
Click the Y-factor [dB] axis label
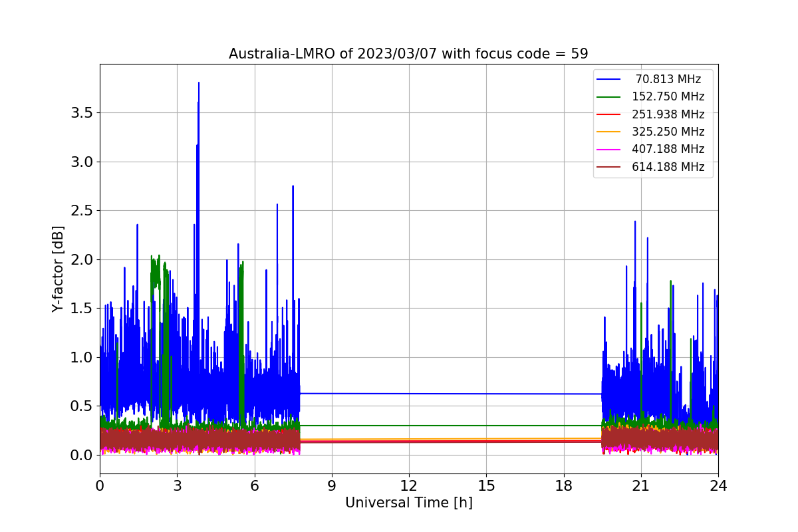coord(59,269)
